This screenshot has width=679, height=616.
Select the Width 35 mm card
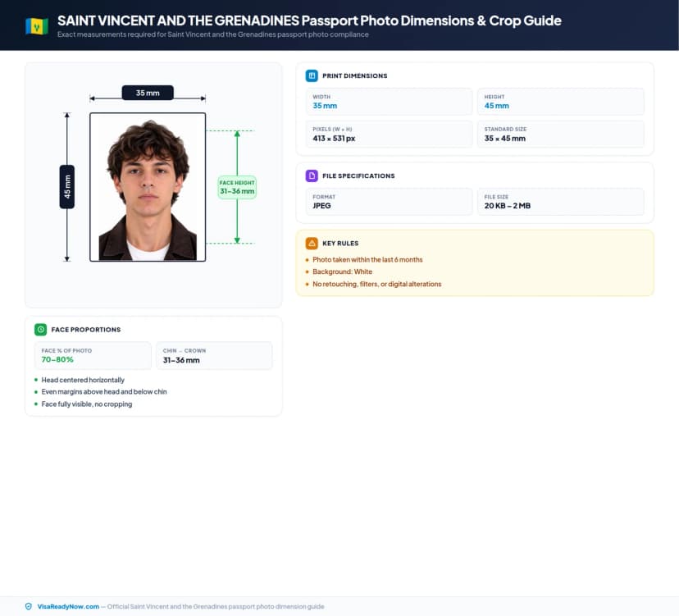point(389,102)
